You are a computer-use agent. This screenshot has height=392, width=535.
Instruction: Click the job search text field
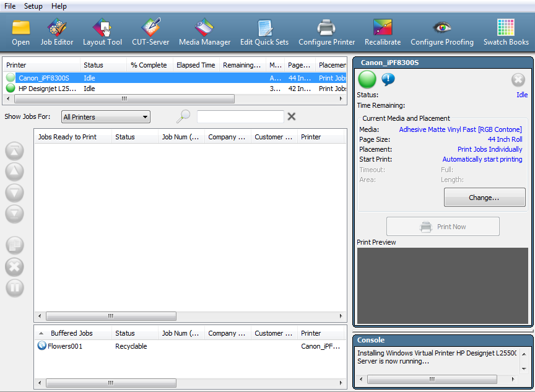click(x=240, y=116)
